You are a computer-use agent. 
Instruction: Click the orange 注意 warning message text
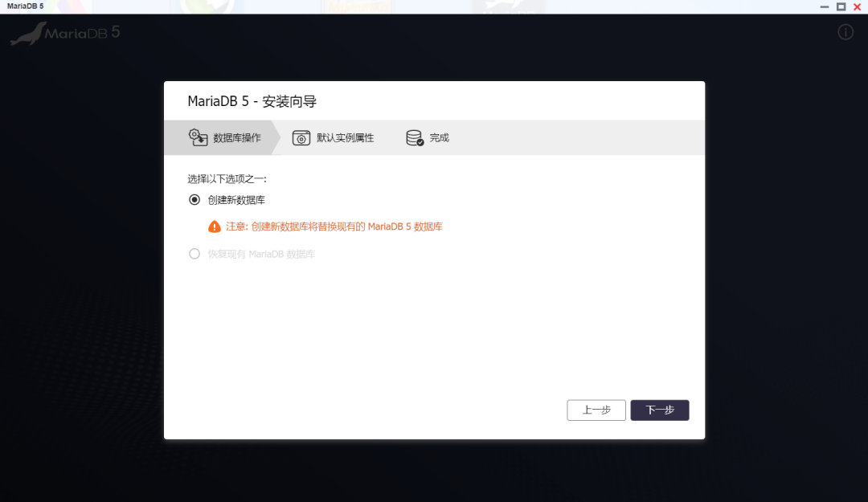point(334,227)
